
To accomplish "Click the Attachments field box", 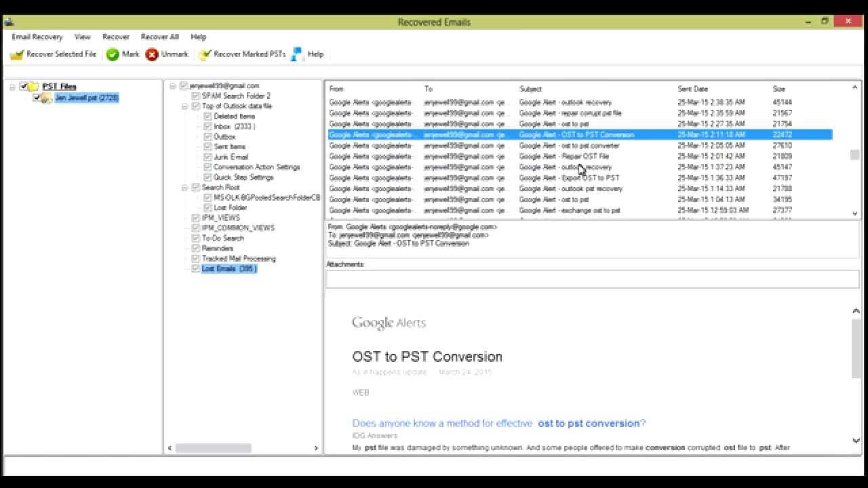I will coord(593,279).
